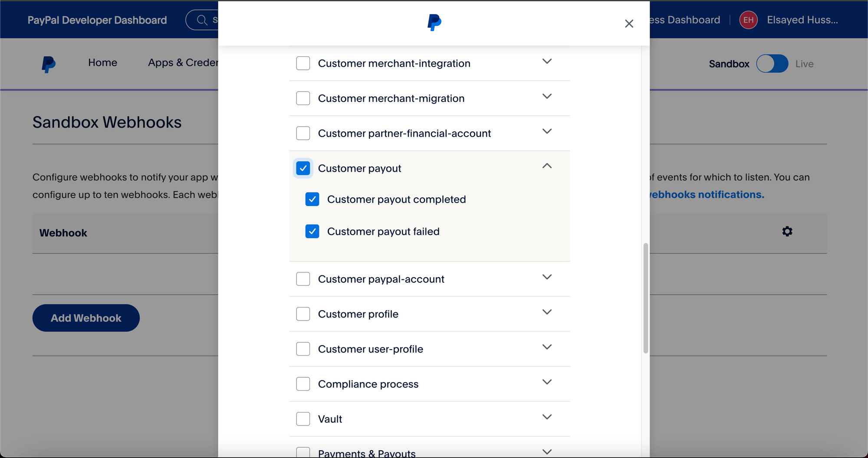Enable the Vault checkbox
This screenshot has width=868, height=458.
click(x=303, y=419)
